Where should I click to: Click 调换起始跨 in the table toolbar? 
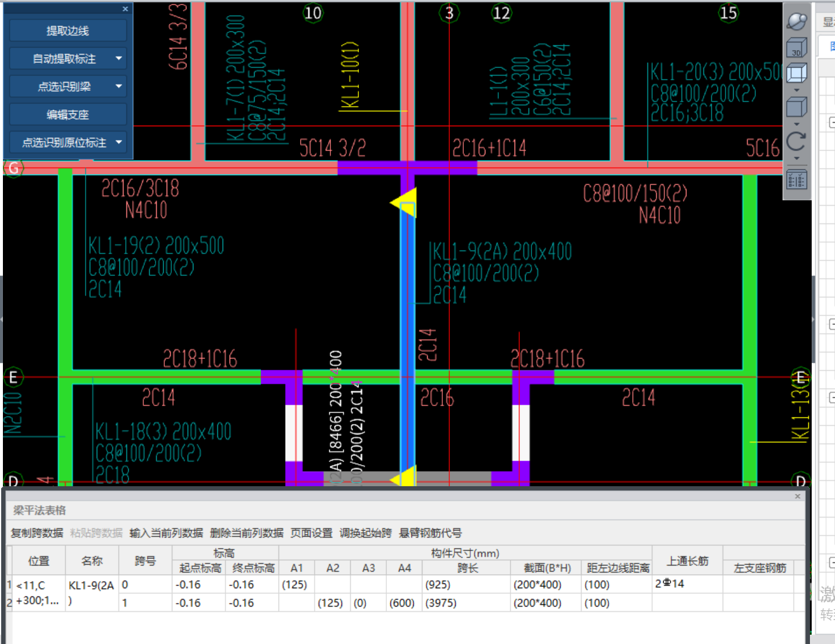click(x=365, y=533)
